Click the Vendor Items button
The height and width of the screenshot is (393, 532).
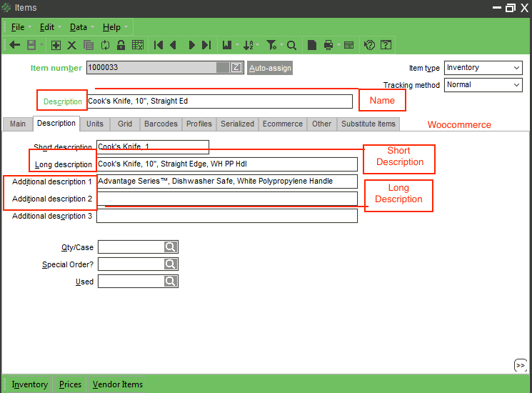117,384
